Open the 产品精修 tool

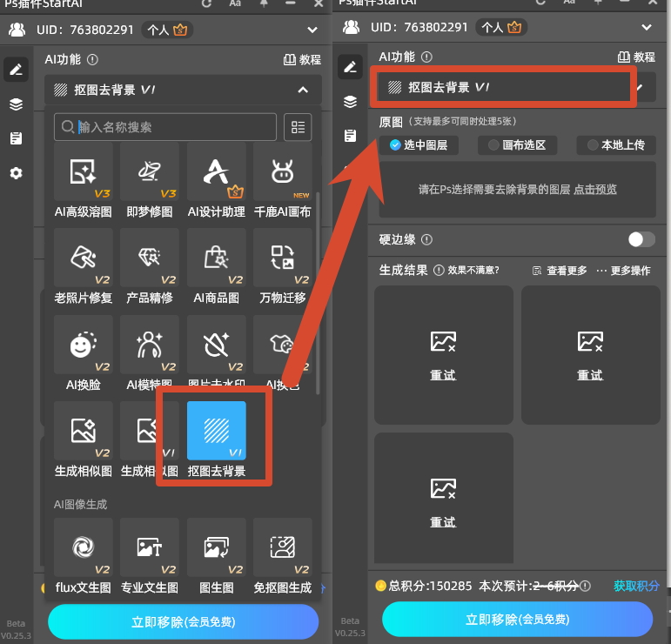pyautogui.click(x=150, y=258)
